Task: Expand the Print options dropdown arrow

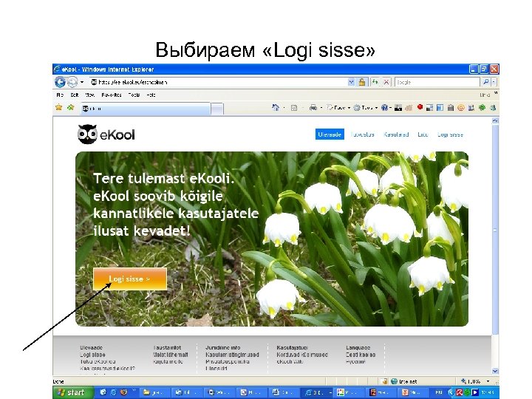Action: [x=321, y=108]
